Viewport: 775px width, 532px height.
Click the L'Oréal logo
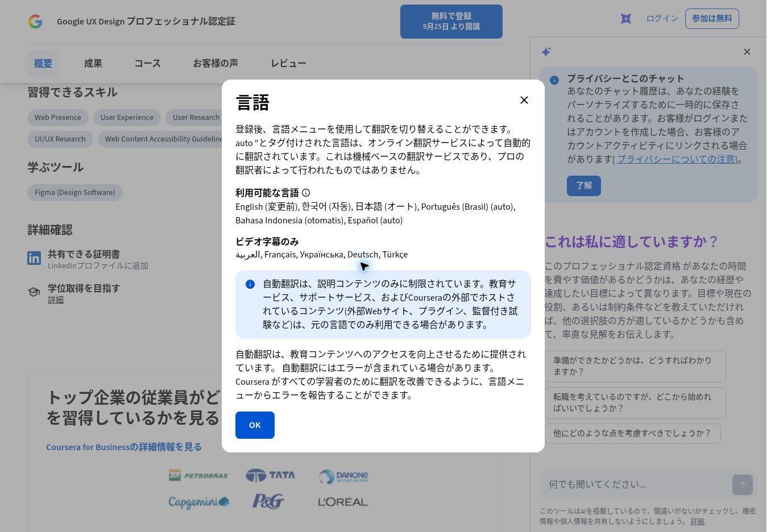[x=343, y=502]
